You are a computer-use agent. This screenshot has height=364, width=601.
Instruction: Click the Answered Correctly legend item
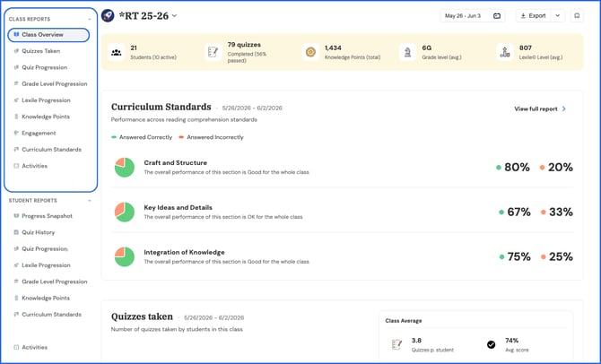coord(142,137)
